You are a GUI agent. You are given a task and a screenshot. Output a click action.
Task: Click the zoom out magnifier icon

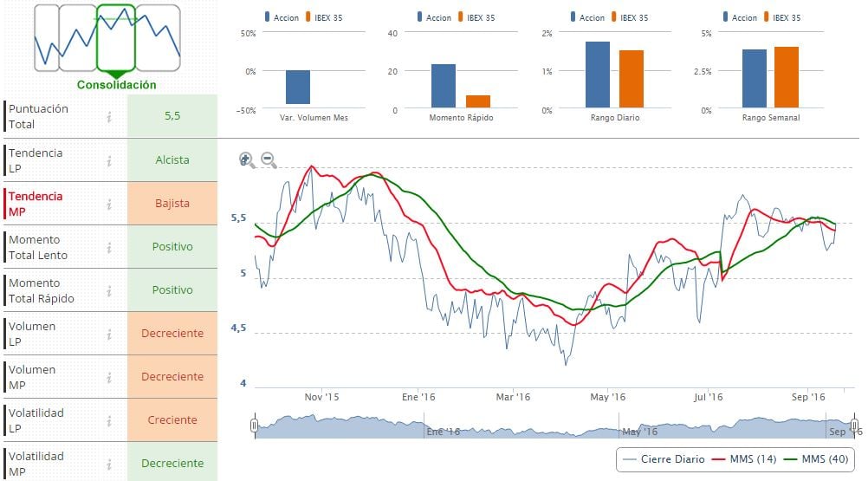click(269, 159)
